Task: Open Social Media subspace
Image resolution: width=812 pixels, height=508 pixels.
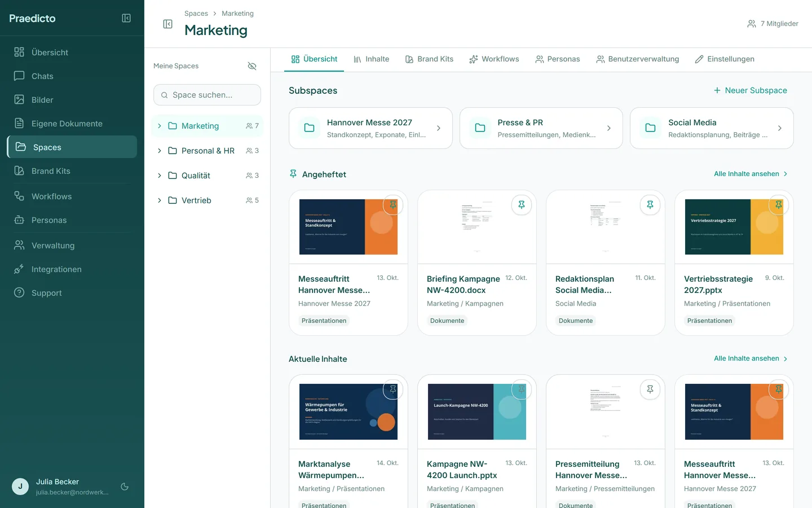Action: pyautogui.click(x=712, y=128)
